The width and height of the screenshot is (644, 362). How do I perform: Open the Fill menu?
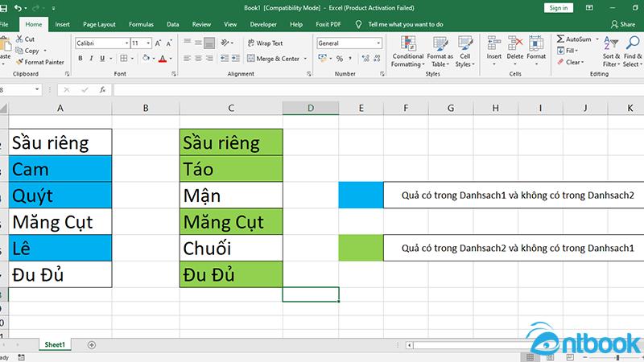pyautogui.click(x=568, y=51)
